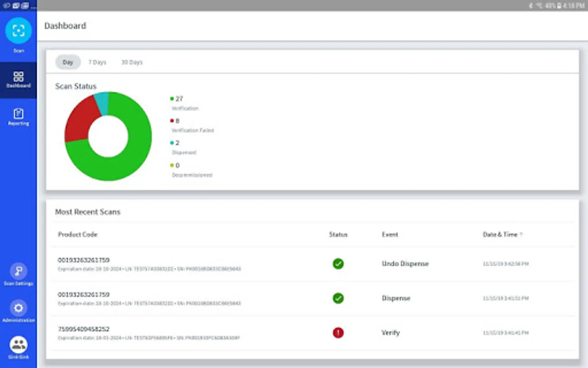This screenshot has height=368, width=588.
Task: Tap the Scan icon in sidebar
Action: (x=18, y=31)
